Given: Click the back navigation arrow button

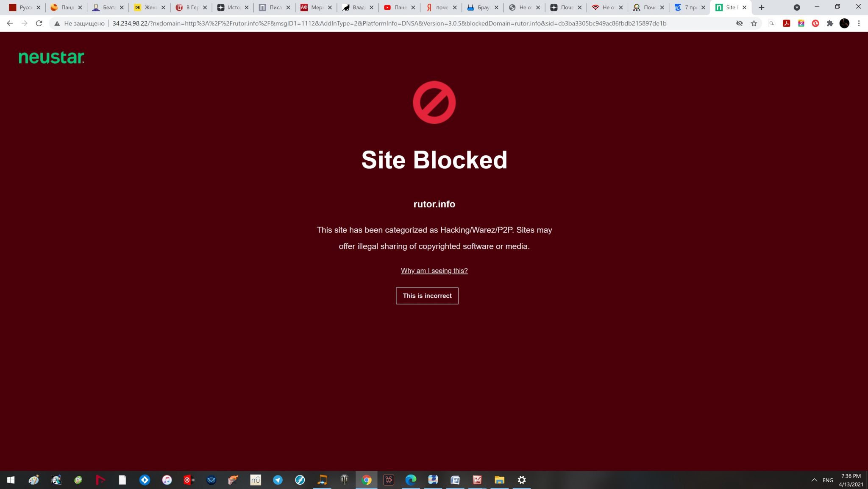Looking at the screenshot, I should pos(10,22).
